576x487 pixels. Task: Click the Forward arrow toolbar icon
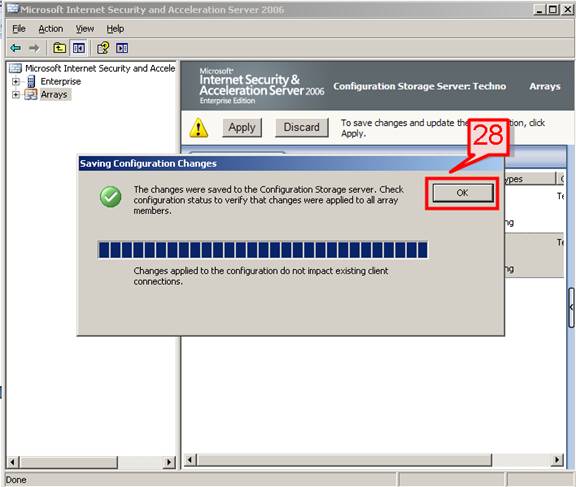tap(34, 48)
